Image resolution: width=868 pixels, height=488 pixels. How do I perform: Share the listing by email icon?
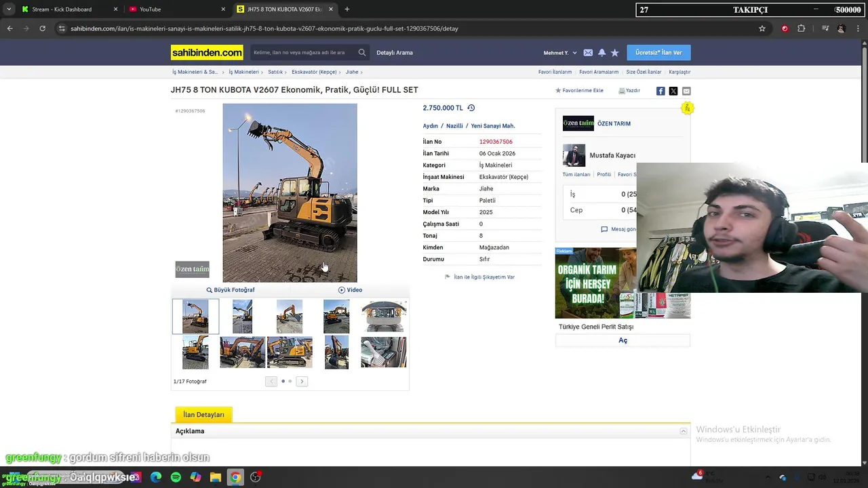coord(686,91)
